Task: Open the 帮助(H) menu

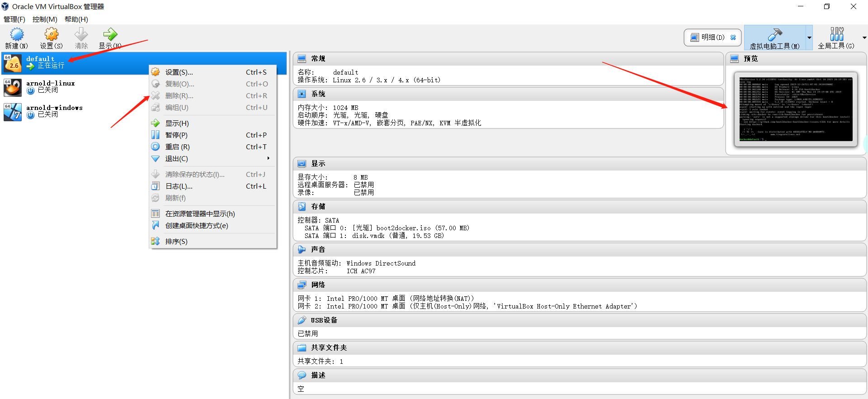Action: click(76, 19)
